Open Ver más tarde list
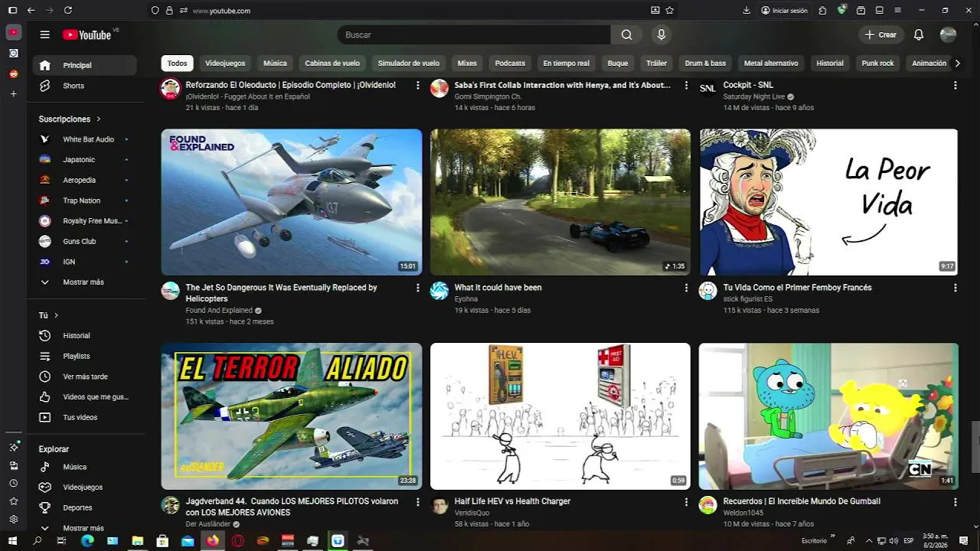980x551 pixels. pyautogui.click(x=84, y=377)
